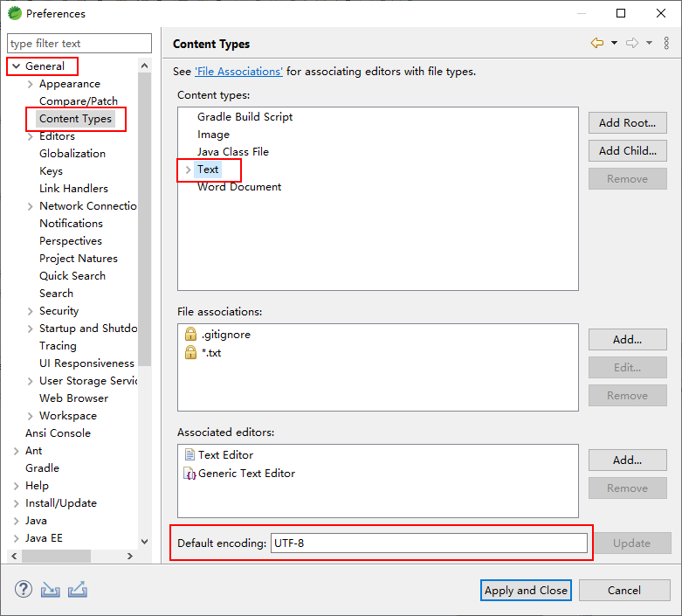Select the Generic Text Editor entry
Image resolution: width=682 pixels, height=616 pixels.
(x=240, y=474)
